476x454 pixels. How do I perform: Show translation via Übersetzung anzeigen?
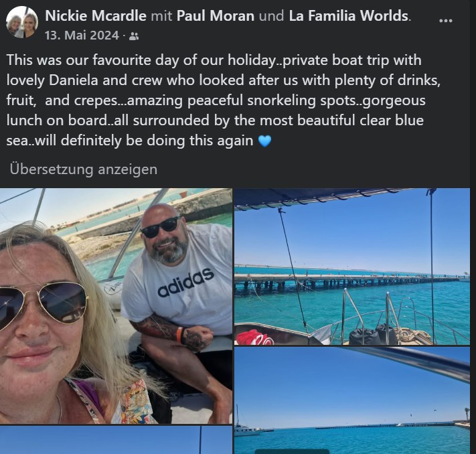83,169
